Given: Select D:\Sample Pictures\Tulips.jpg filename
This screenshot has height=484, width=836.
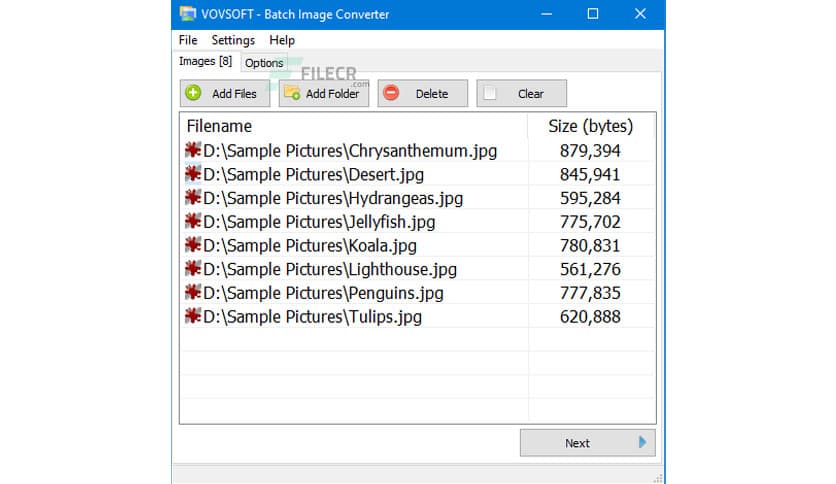Looking at the screenshot, I should click(x=312, y=317).
